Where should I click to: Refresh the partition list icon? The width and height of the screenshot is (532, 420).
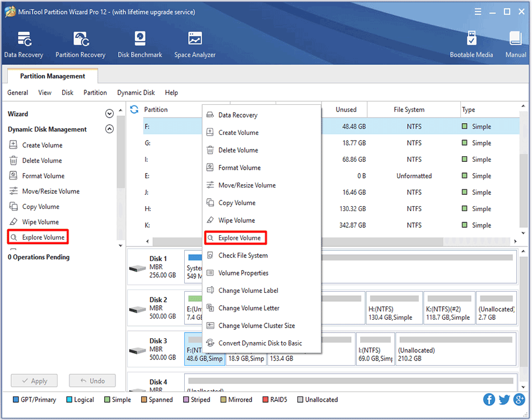click(134, 109)
